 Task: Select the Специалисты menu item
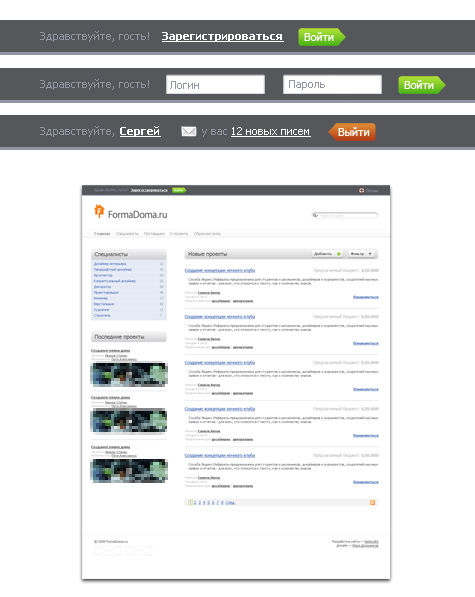click(x=127, y=234)
